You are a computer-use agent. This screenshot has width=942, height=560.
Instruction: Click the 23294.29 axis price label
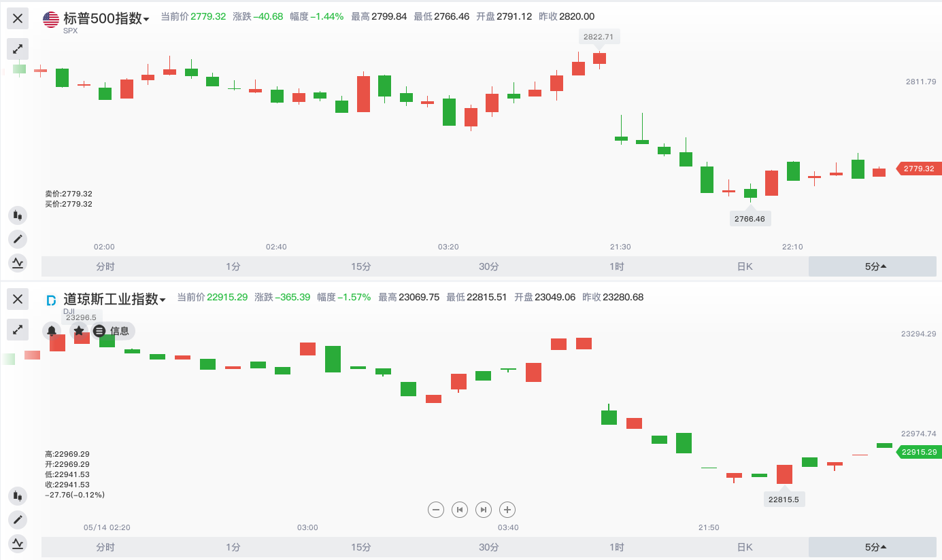tap(919, 334)
